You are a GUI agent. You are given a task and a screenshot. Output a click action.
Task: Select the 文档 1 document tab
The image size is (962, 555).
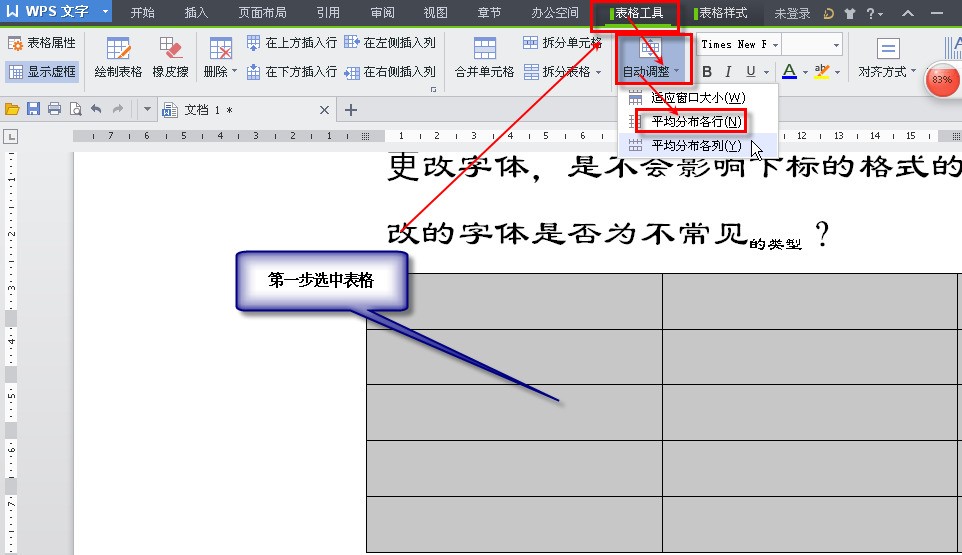click(245, 110)
